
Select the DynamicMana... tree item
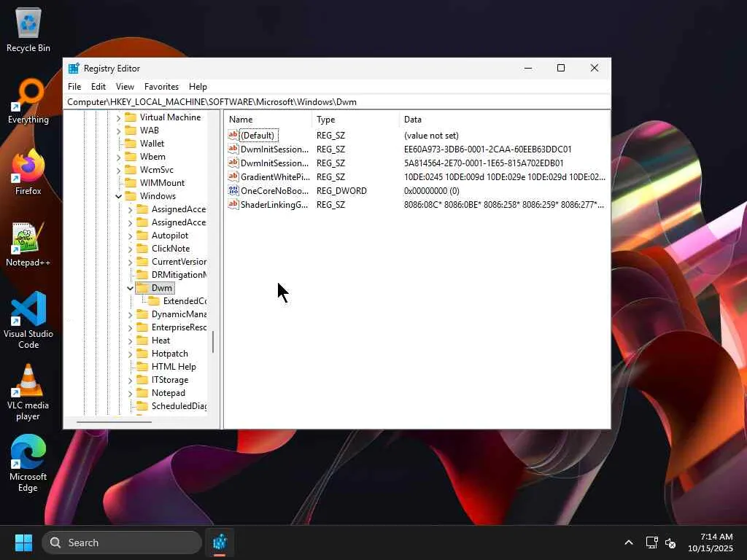(179, 314)
